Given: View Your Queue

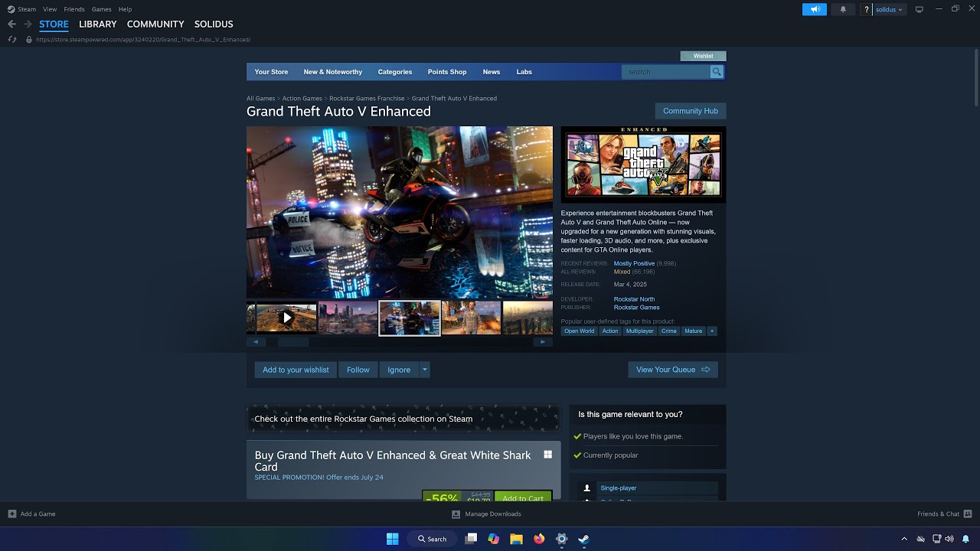Looking at the screenshot, I should (x=673, y=370).
